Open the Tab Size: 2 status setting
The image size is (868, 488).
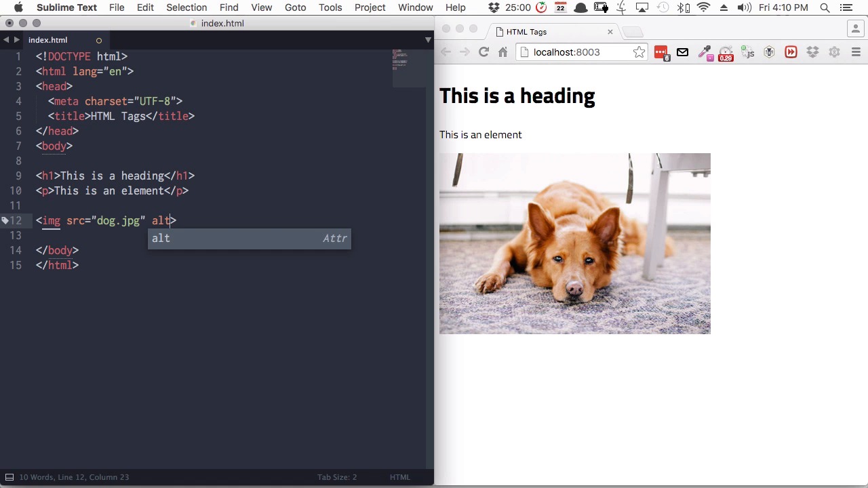pyautogui.click(x=337, y=477)
